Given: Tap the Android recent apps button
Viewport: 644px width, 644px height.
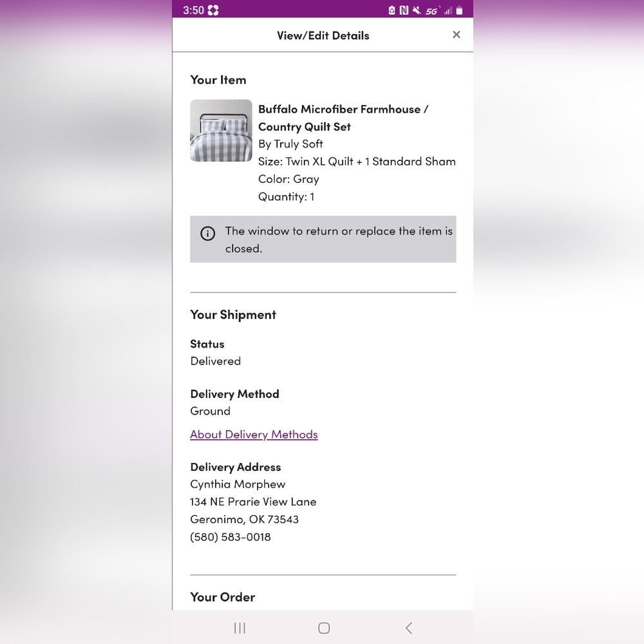Looking at the screenshot, I should pos(240,627).
